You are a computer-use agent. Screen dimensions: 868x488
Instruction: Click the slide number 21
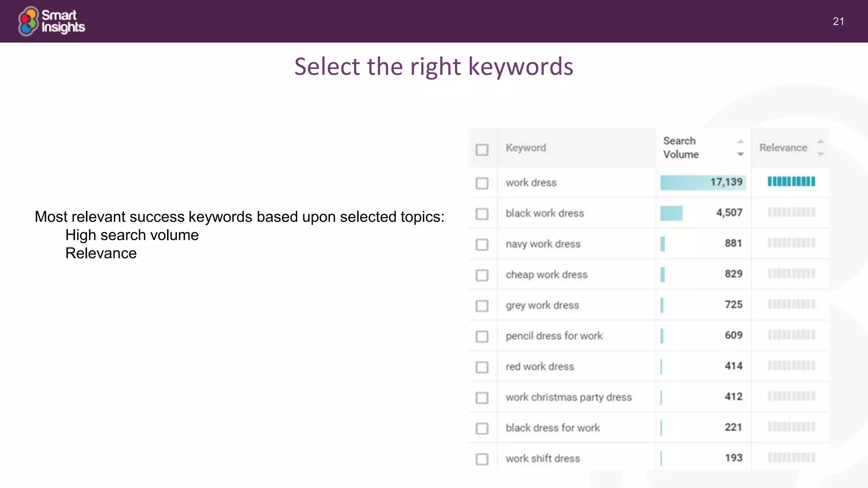click(x=838, y=21)
